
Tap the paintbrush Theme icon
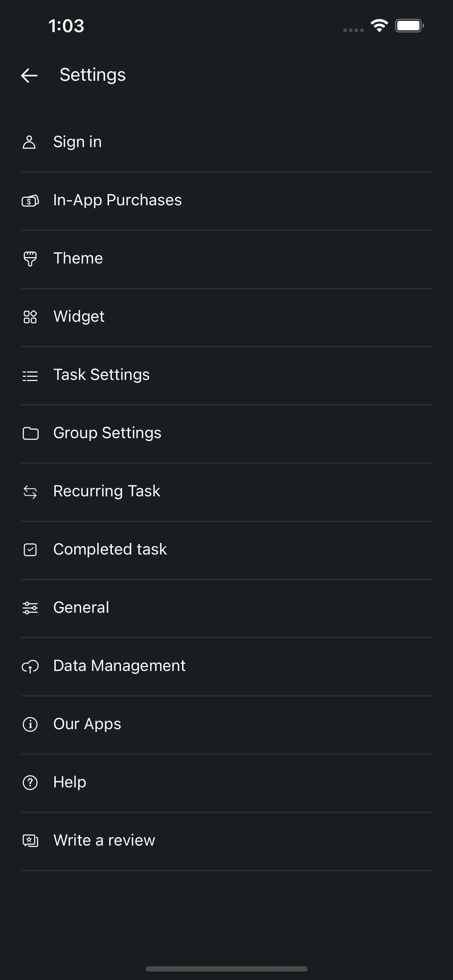(30, 259)
